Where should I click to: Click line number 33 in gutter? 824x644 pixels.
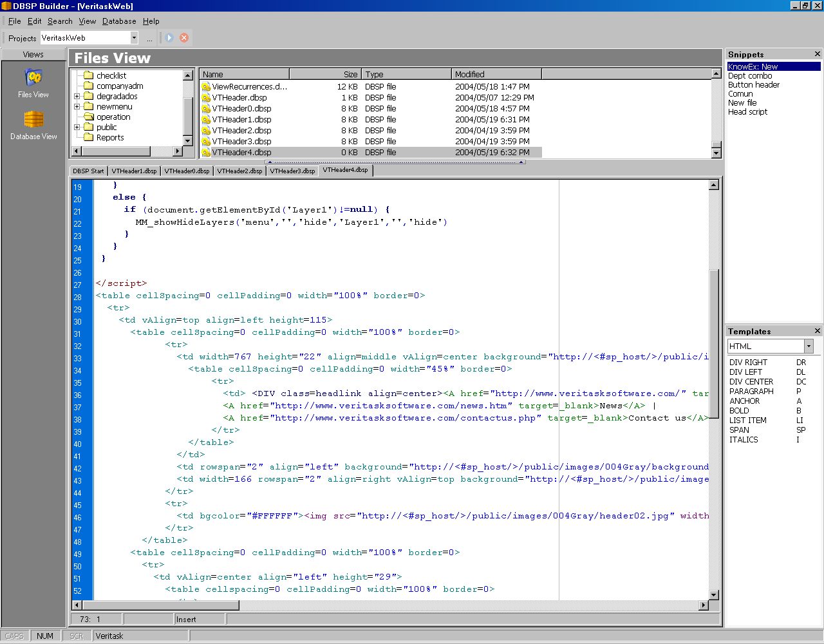[x=77, y=358]
